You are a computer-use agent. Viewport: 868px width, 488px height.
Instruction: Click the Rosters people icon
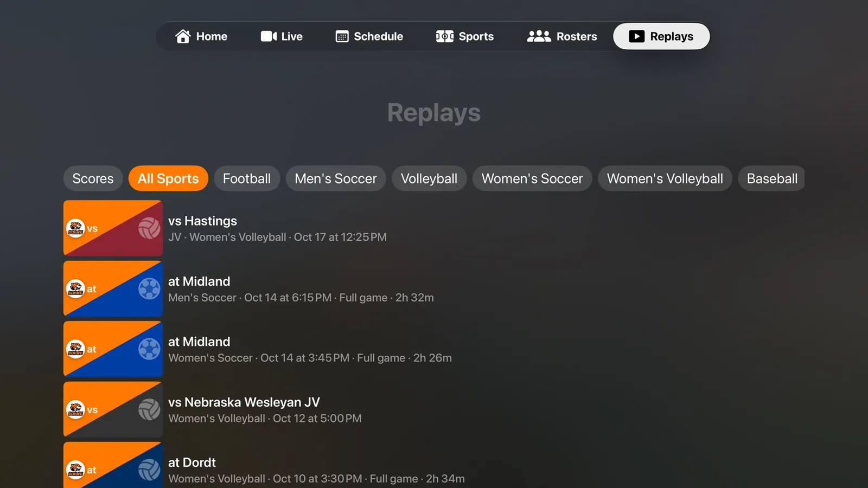[539, 36]
